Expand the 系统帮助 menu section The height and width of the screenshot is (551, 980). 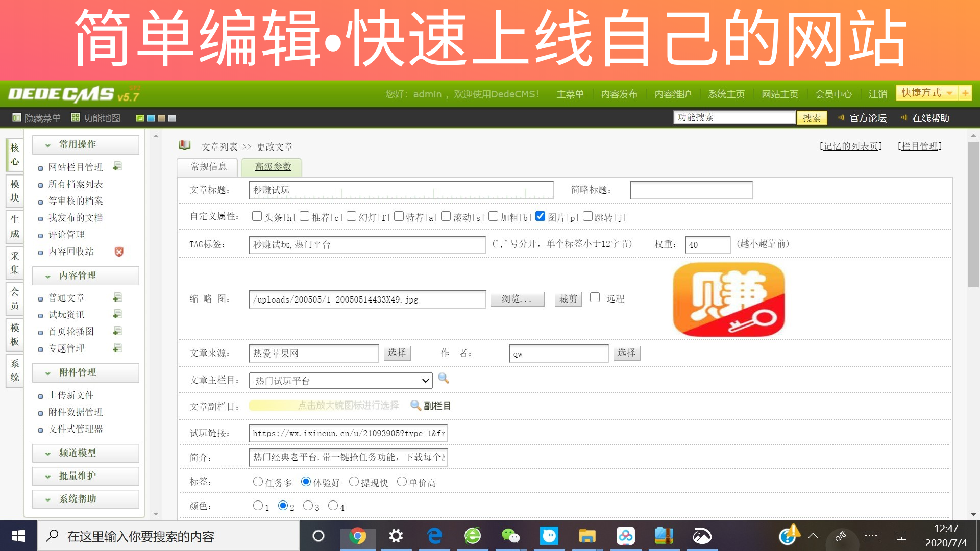point(86,499)
